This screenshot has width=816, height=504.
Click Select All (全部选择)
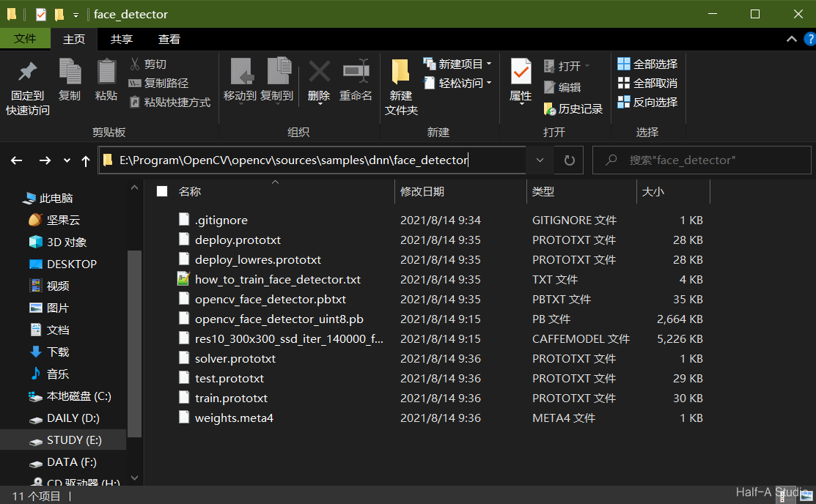(647, 64)
